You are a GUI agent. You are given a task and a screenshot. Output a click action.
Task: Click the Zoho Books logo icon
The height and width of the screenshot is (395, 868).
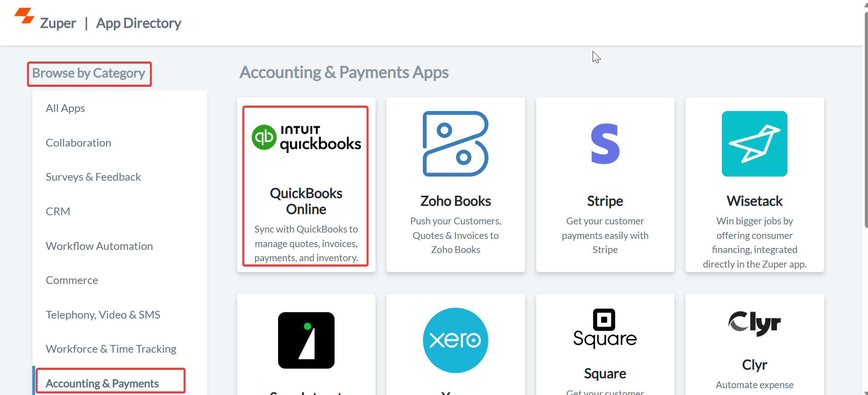tap(456, 144)
